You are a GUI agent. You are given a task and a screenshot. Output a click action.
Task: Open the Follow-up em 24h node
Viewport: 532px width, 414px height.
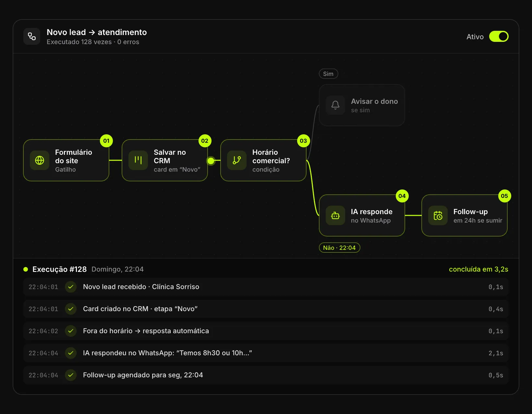point(465,215)
